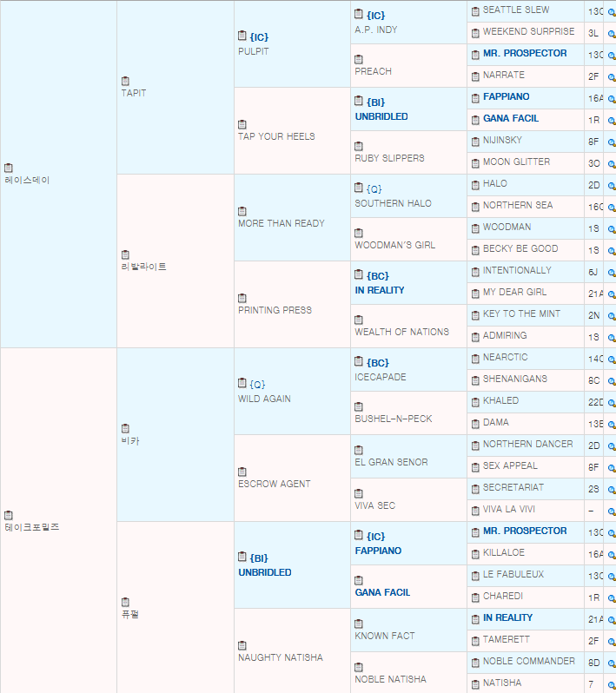Click the clipboard icon next to SECRETARIAT
The height and width of the screenshot is (693, 616).
pyautogui.click(x=475, y=488)
